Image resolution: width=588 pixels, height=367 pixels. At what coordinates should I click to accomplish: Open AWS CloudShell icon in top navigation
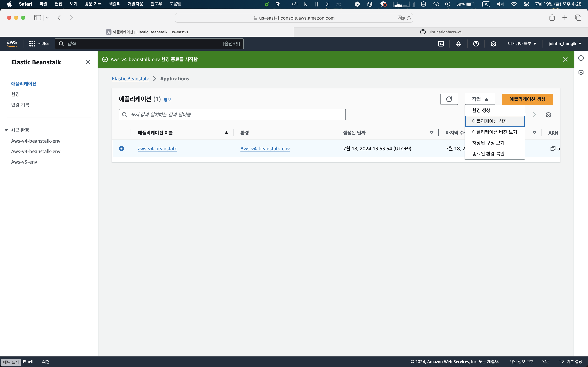coord(441,44)
